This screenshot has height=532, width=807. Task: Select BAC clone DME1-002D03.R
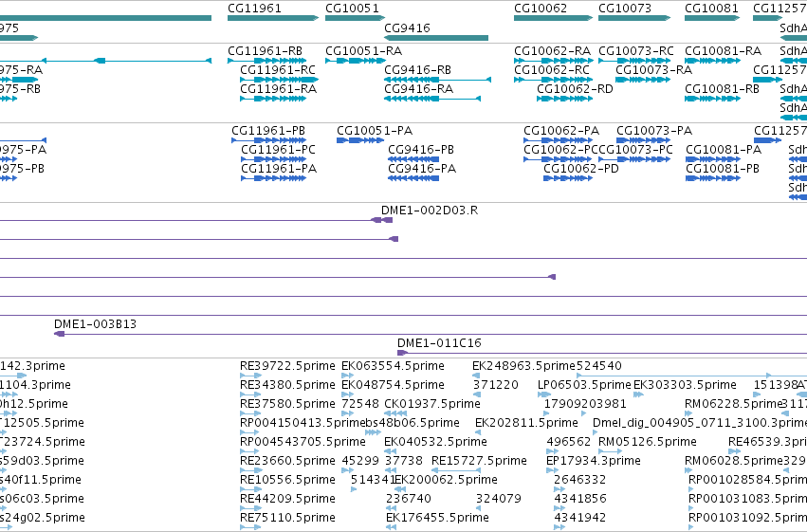pyautogui.click(x=430, y=211)
